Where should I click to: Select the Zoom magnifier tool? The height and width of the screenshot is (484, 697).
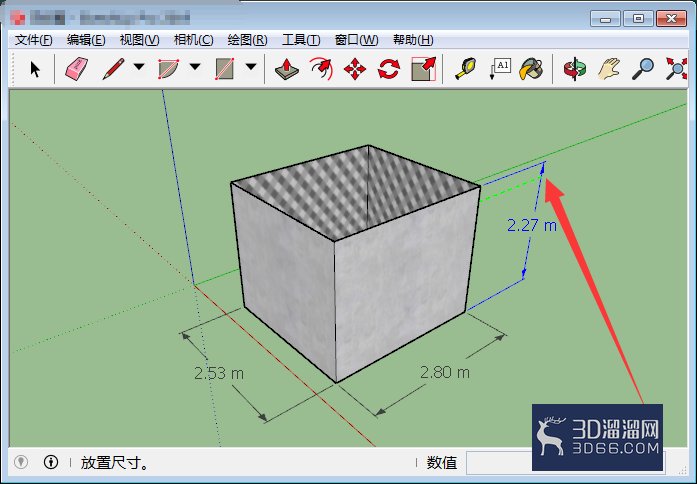[x=643, y=69]
